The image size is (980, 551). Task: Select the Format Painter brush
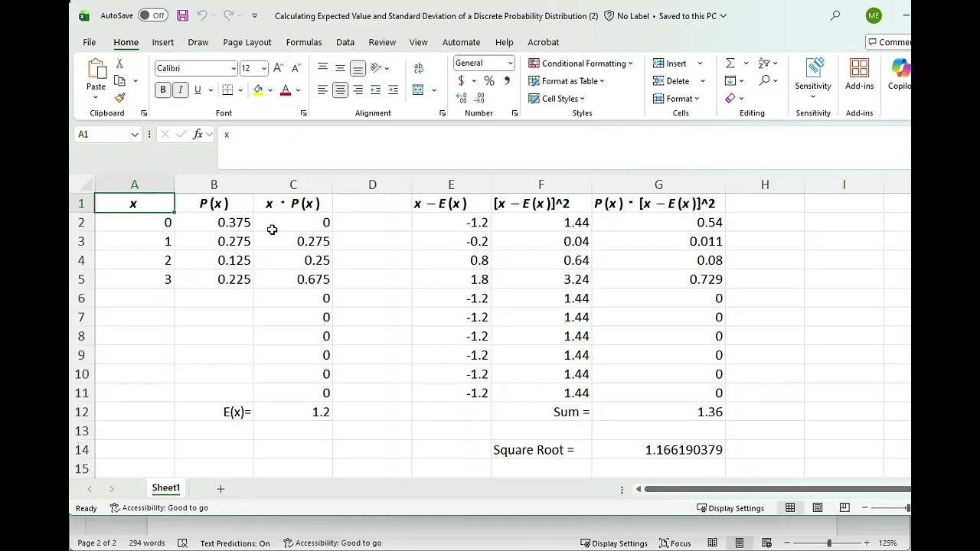119,98
